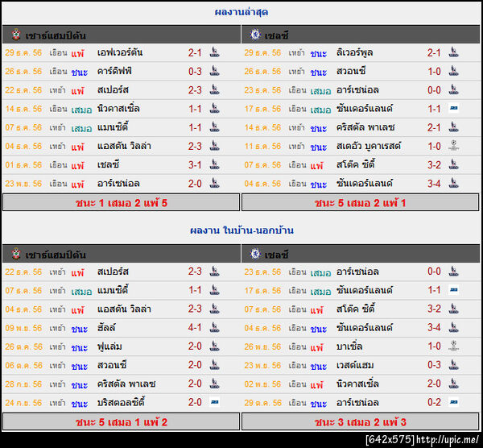Viewport: 483px width, 448px height.
Task: Click league icon in 26 ธ.ค. 56 สวอนซี row
Action: (x=453, y=71)
